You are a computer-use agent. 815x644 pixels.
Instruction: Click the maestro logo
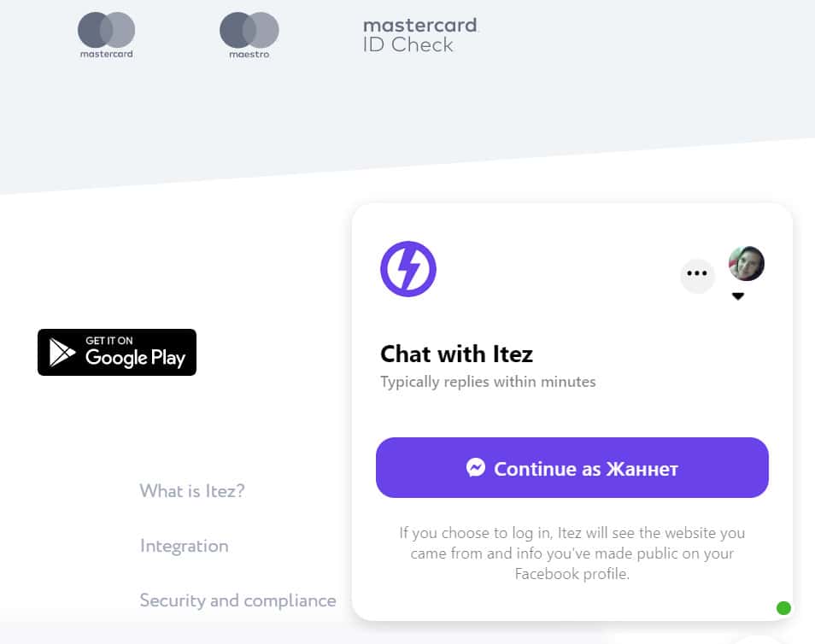pos(249,35)
